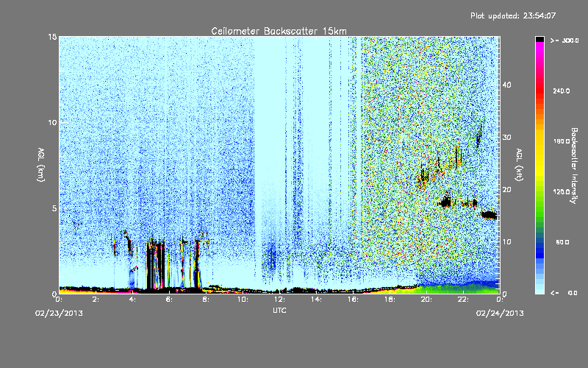Viewport: 588px width, 368px height.
Task: Select the 'AGL (kft)' right axis label
Action: 519,165
